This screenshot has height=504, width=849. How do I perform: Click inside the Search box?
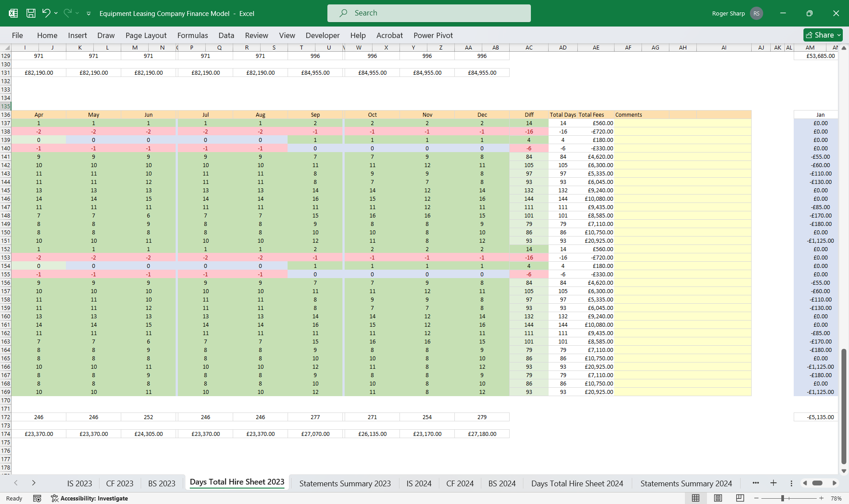tap(429, 13)
